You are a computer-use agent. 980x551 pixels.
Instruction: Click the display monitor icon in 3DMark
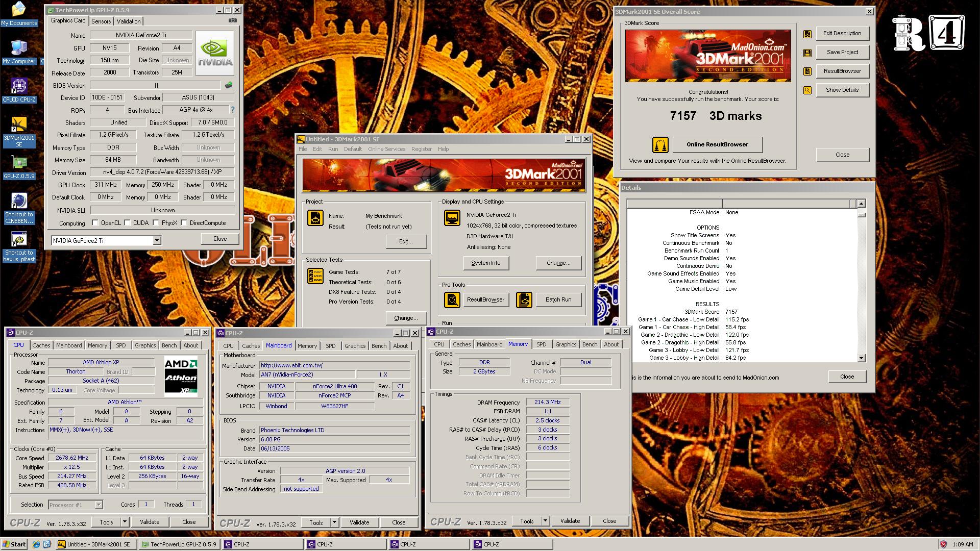coord(452,218)
